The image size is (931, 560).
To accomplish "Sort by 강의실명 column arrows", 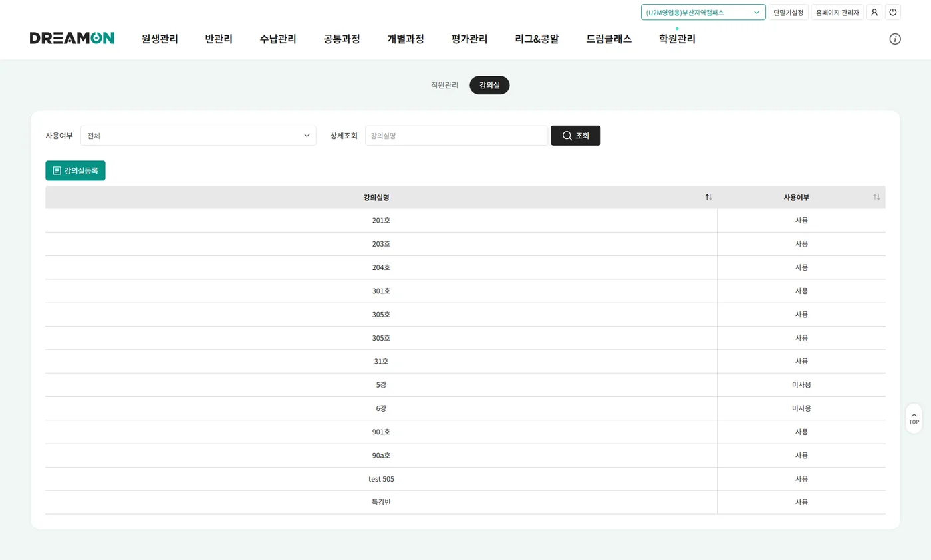I will tap(709, 197).
